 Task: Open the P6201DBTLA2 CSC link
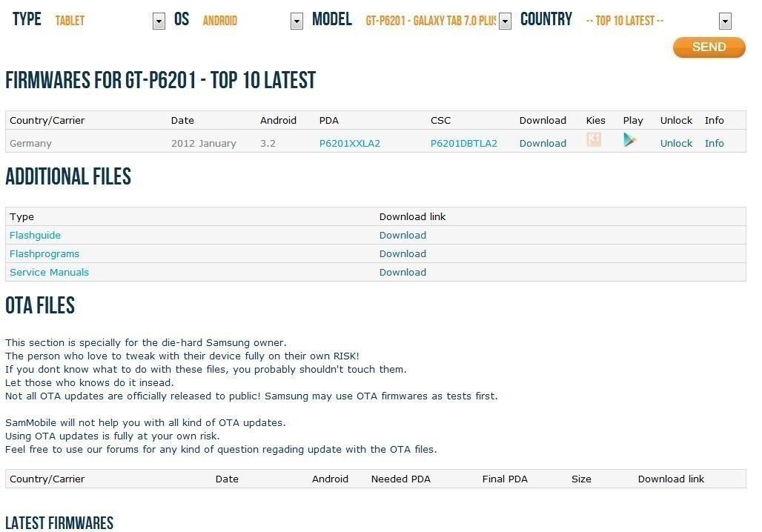(463, 143)
